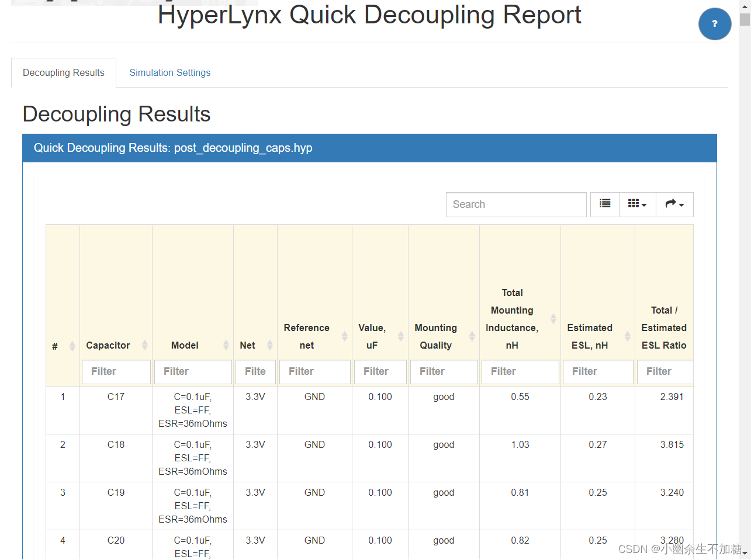Click ESL ratio value 3.240

672,492
